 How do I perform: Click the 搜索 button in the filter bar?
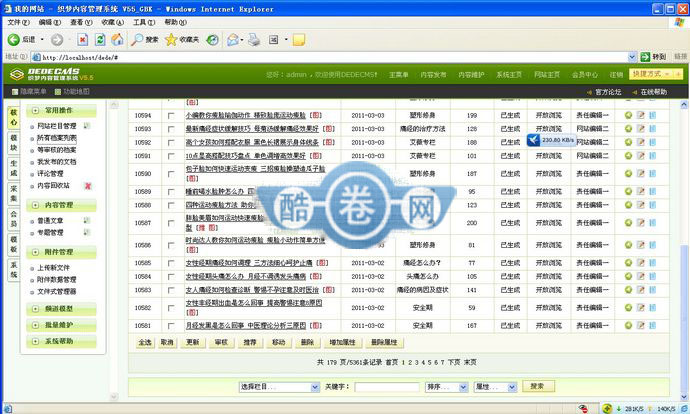tap(538, 386)
